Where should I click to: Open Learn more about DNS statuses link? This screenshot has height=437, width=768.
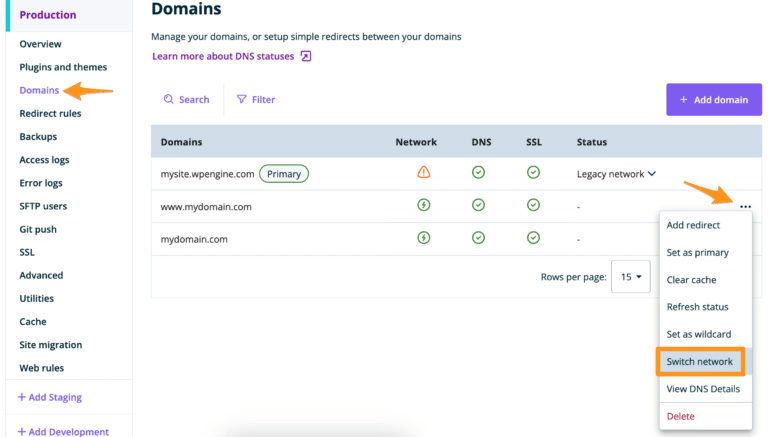point(223,57)
